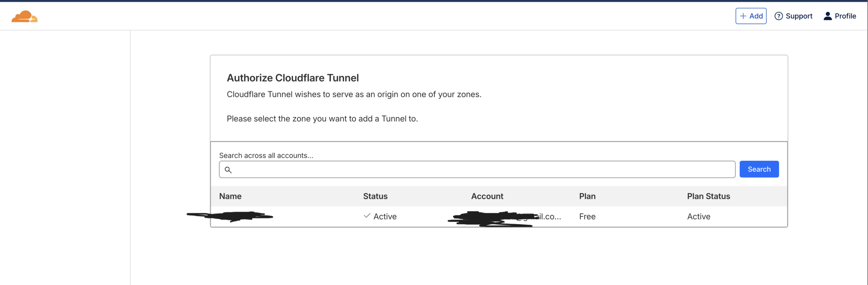The height and width of the screenshot is (285, 868).
Task: Open Support via question mark icon
Action: coord(778,16)
